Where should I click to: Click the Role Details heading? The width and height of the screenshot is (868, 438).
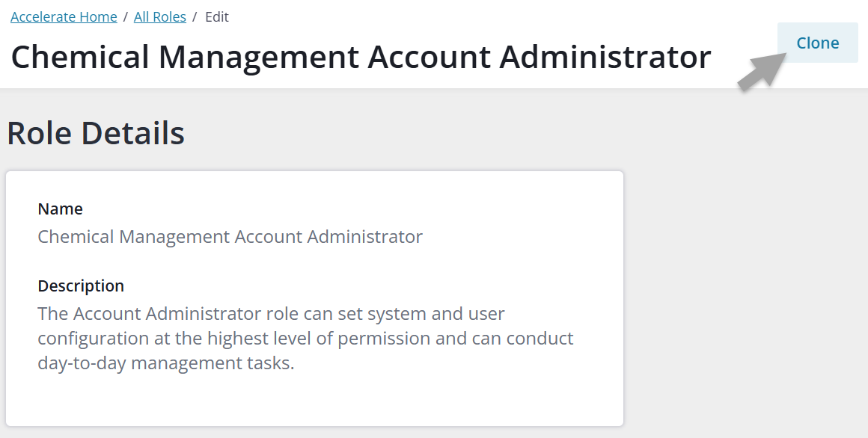[x=96, y=133]
